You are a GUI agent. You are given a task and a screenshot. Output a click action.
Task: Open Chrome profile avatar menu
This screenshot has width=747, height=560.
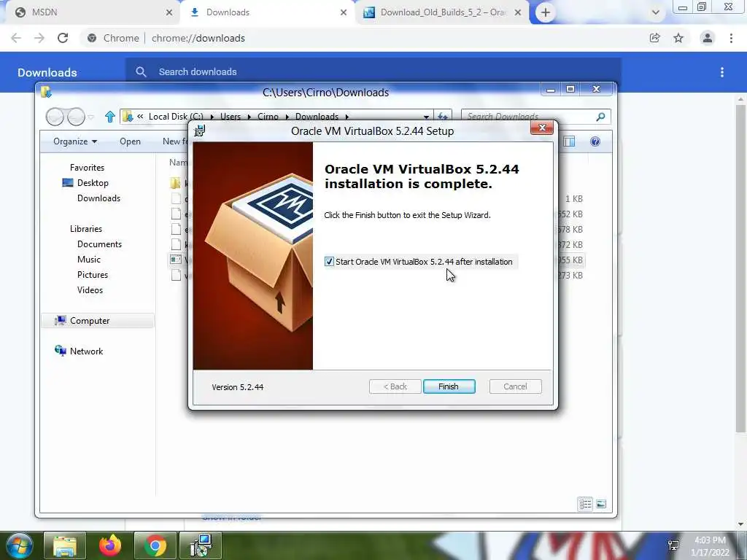pyautogui.click(x=708, y=38)
